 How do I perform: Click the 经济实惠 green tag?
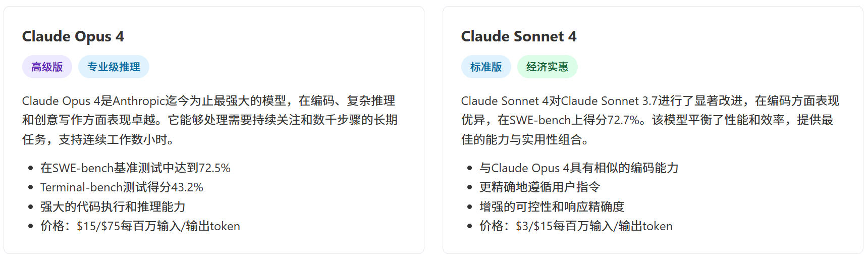click(547, 67)
